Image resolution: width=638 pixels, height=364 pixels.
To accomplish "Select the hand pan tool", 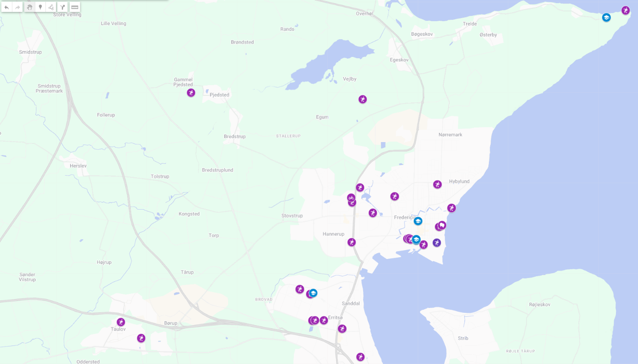I will click(30, 7).
